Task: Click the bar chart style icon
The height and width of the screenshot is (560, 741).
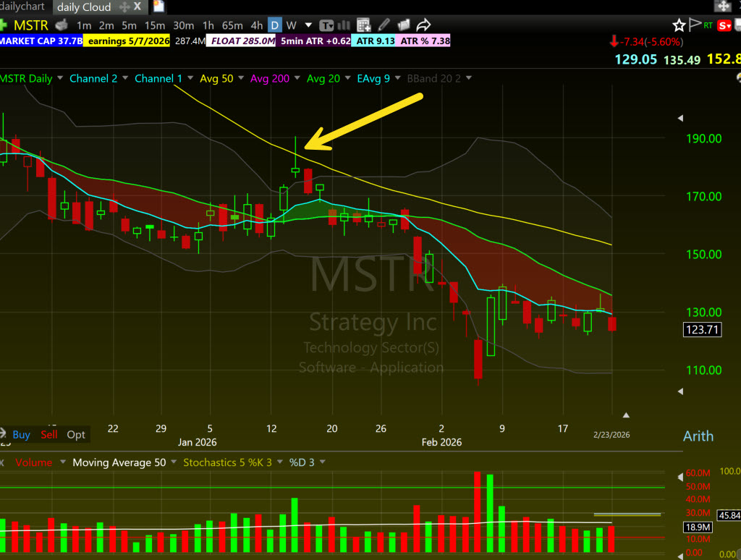Action: pyautogui.click(x=344, y=25)
